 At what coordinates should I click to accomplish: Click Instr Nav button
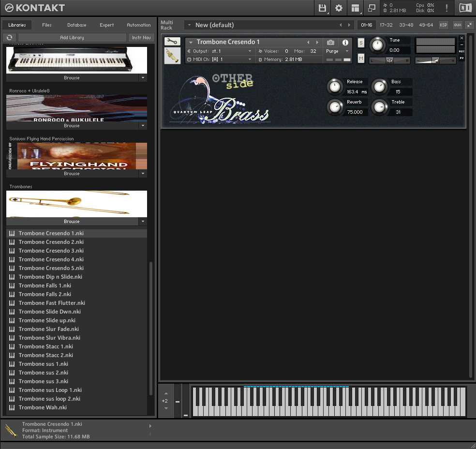(x=141, y=37)
